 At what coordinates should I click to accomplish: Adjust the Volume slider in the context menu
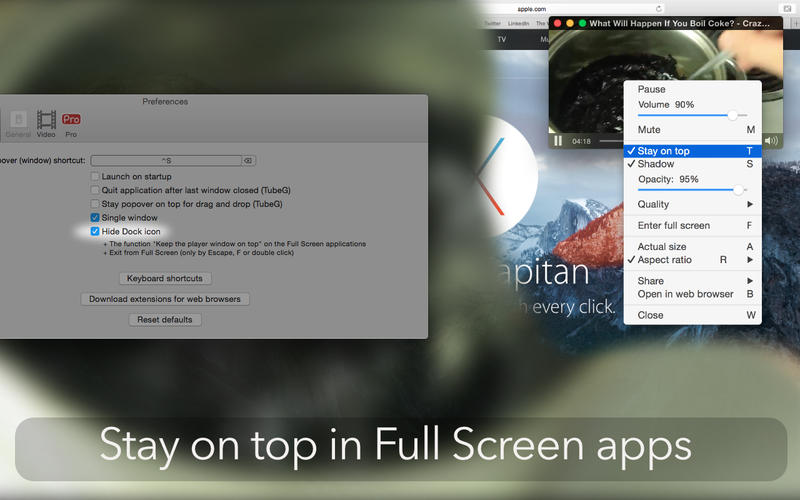pyautogui.click(x=692, y=115)
